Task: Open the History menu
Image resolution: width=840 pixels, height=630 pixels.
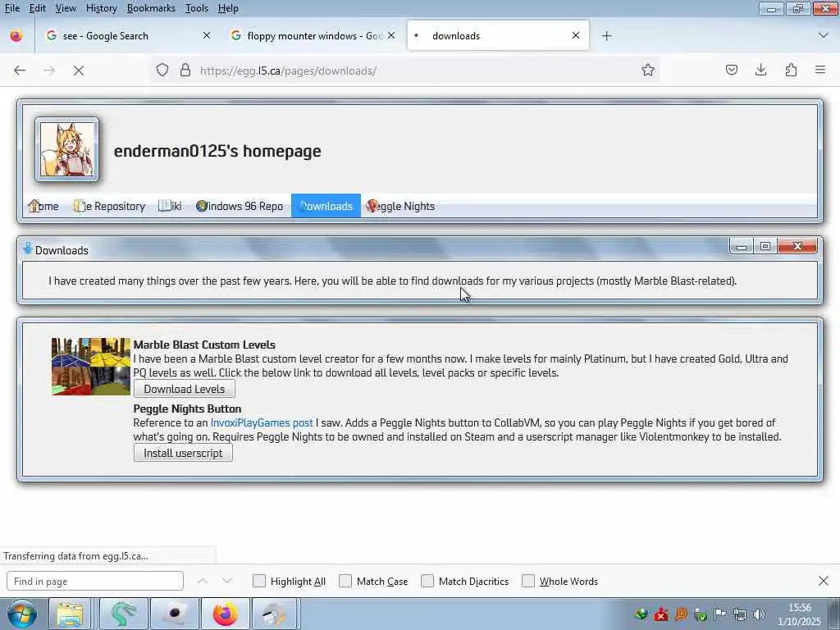Action: click(101, 8)
